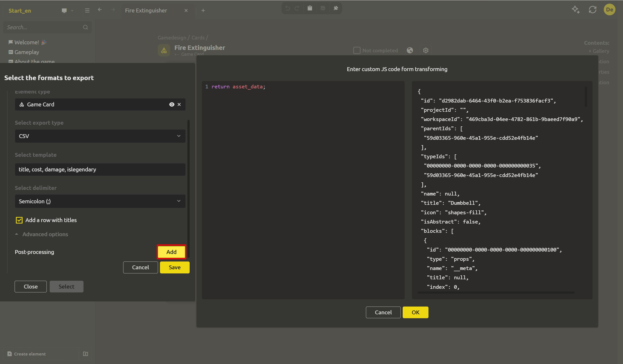Click the pin icon in the toolbar
623x364 pixels.
(x=335, y=8)
